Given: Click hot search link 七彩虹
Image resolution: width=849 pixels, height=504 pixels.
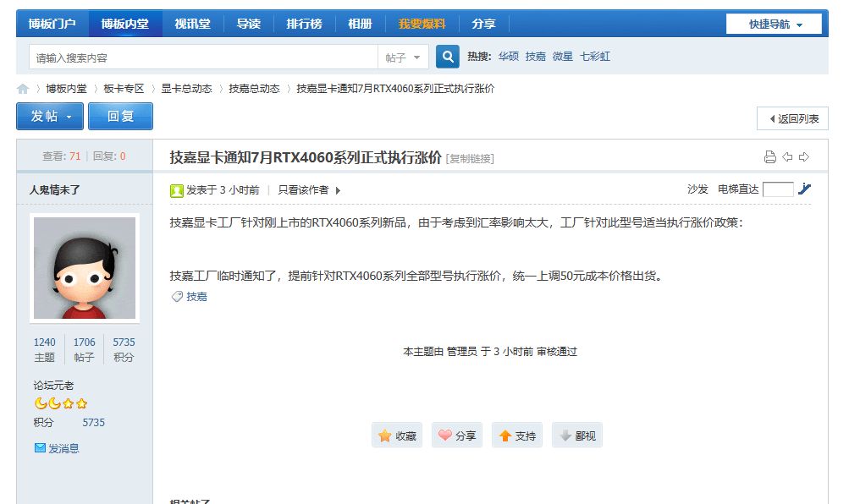Looking at the screenshot, I should click(x=594, y=57).
